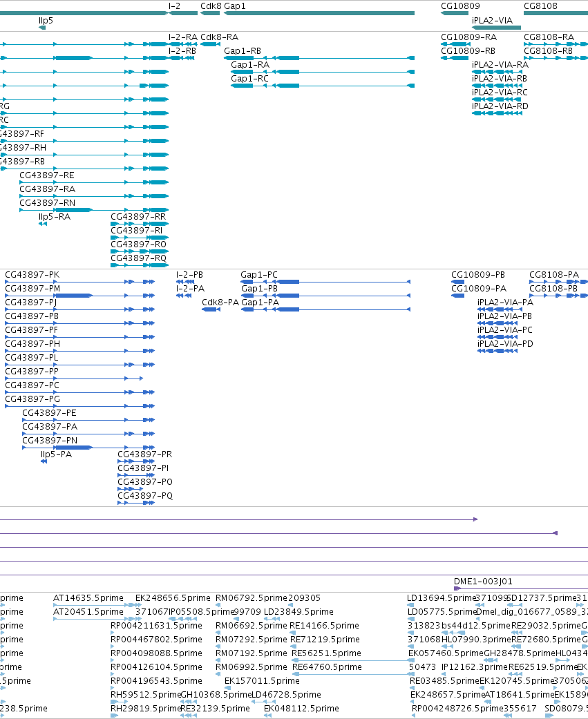Click the CG10809 gene label
Image resolution: width=588 pixels, height=719 pixels.
coord(460,6)
